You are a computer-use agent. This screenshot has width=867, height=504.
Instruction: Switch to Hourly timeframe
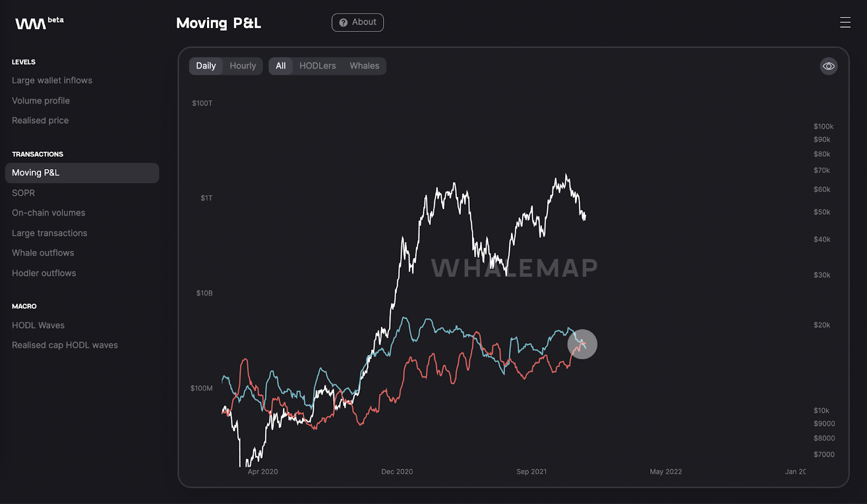pyautogui.click(x=243, y=66)
